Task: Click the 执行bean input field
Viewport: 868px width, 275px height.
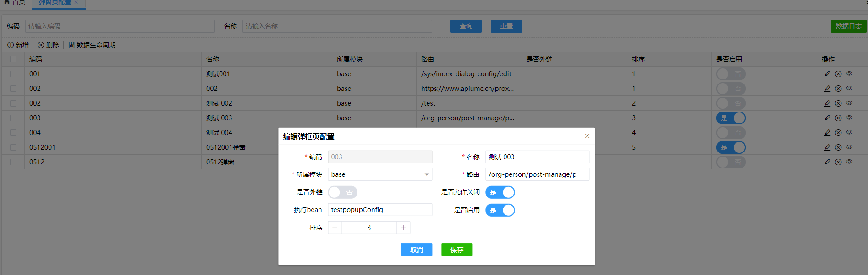Action: pos(379,210)
